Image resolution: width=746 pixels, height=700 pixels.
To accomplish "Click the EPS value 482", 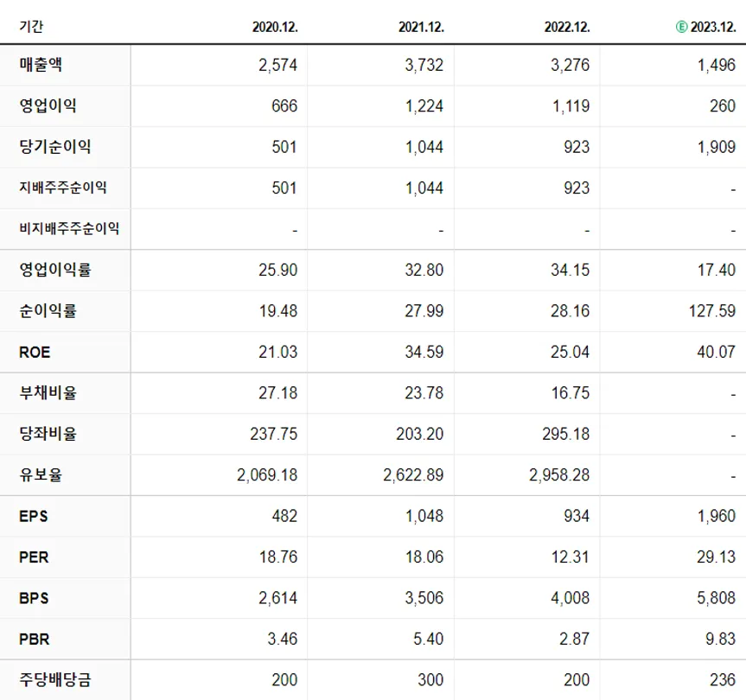I will tap(284, 516).
